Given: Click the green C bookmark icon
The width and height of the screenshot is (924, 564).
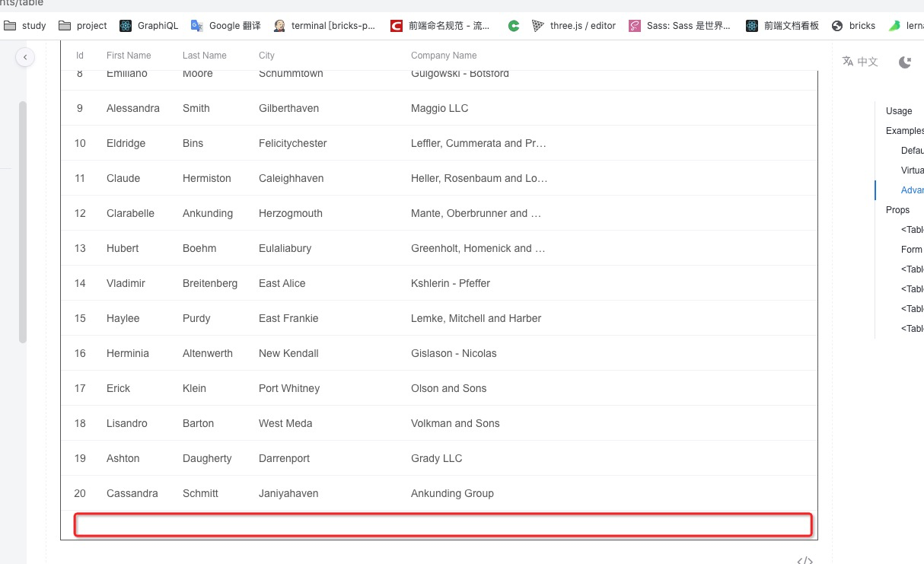Looking at the screenshot, I should (514, 25).
